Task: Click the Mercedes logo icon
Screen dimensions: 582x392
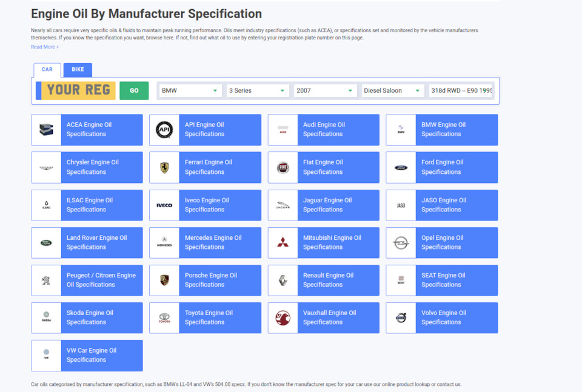Action: pos(164,243)
